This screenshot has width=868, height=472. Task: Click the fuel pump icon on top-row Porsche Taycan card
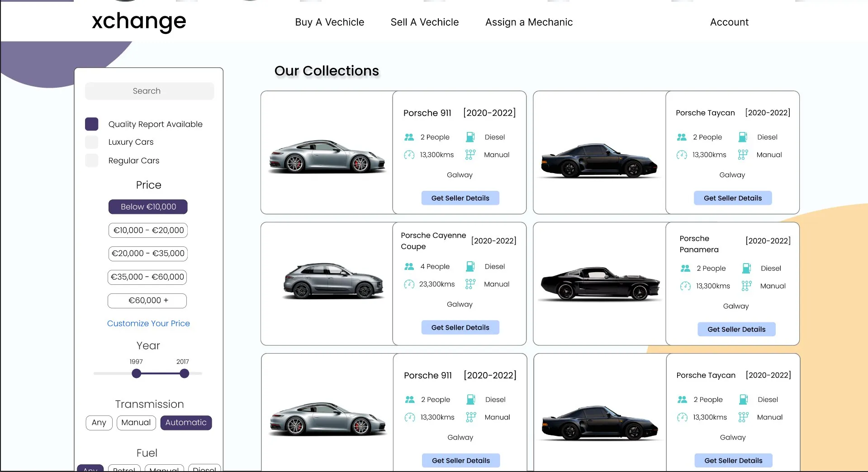click(x=743, y=137)
